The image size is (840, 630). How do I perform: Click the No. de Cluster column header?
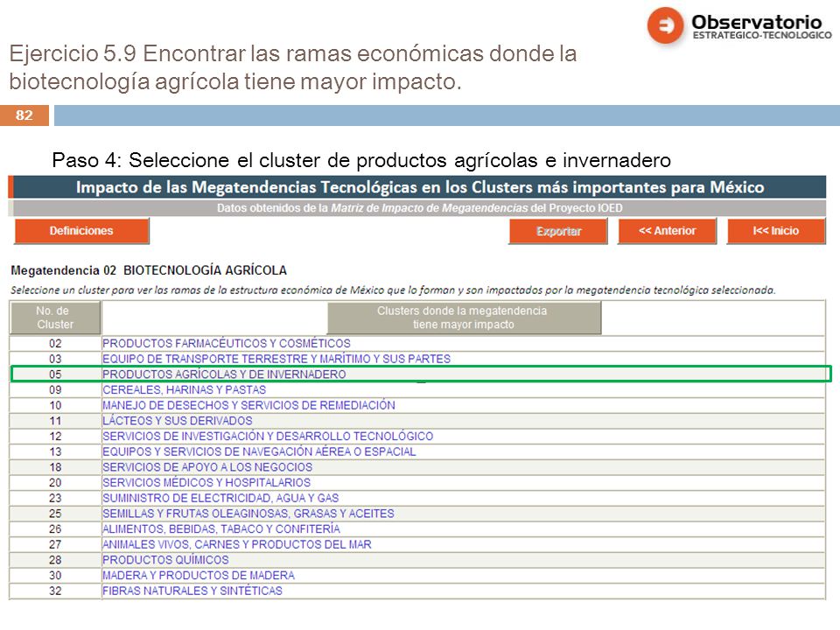pyautogui.click(x=54, y=318)
